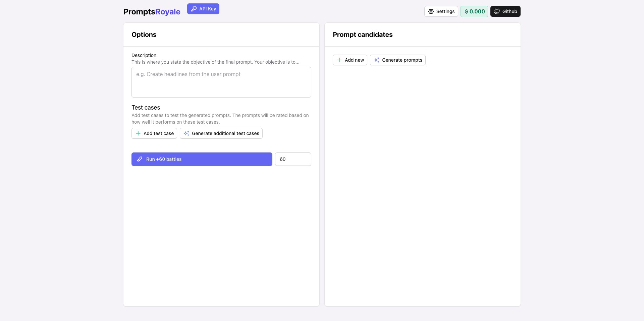Focus the Description text area
The width and height of the screenshot is (644, 321).
click(x=221, y=82)
